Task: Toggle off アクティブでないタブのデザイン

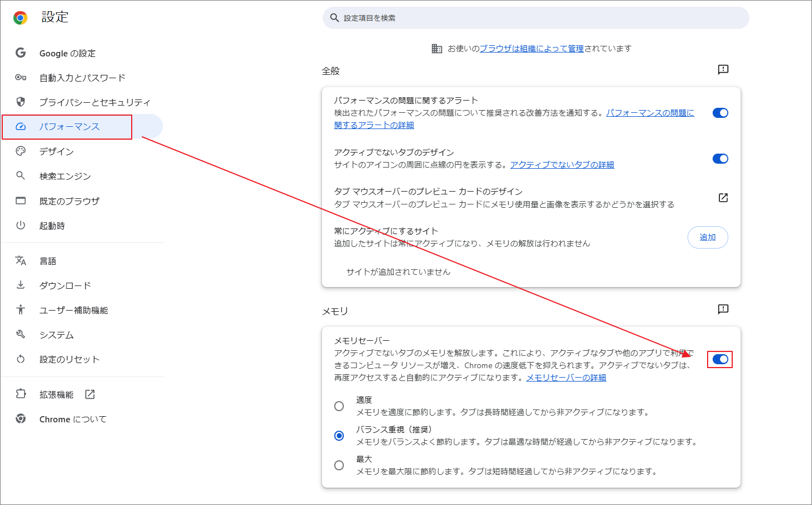Action: pos(720,158)
